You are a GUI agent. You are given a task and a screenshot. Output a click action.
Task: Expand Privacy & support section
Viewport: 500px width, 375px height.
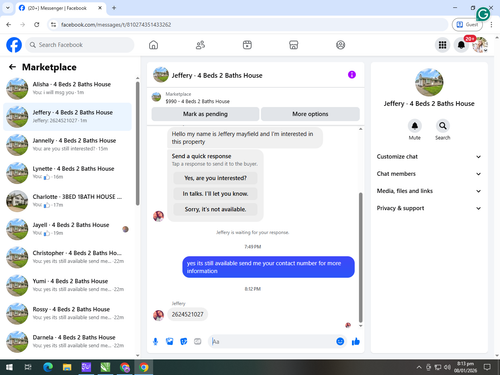pyautogui.click(x=429, y=208)
